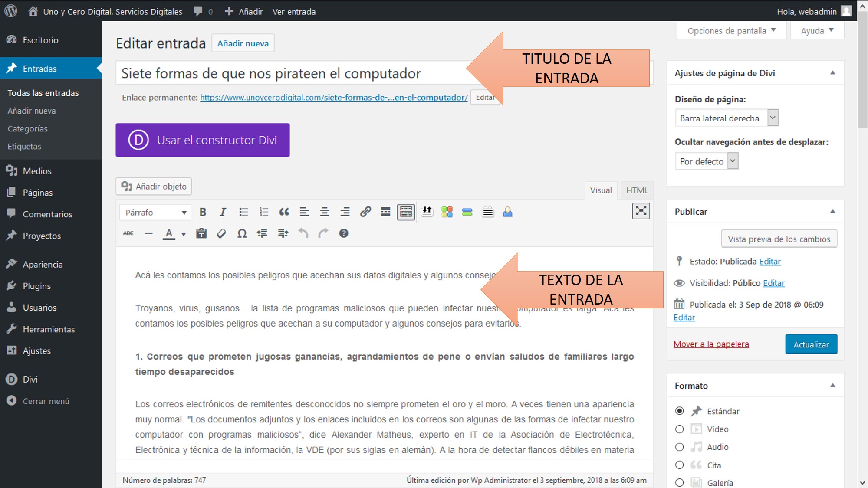Viewport: 868px width, 488px height.
Task: Choose the Audio format radio button
Action: point(680,447)
